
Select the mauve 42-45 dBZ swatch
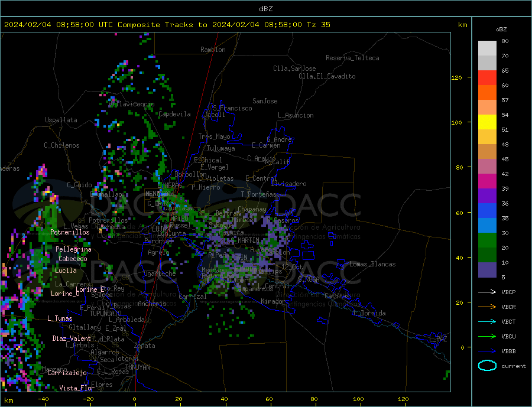[x=487, y=166]
